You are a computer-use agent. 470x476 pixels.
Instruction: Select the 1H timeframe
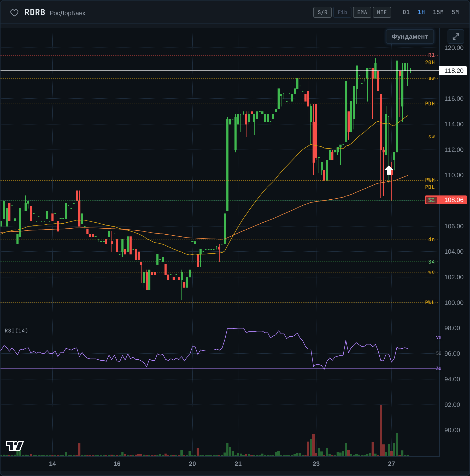[421, 12]
